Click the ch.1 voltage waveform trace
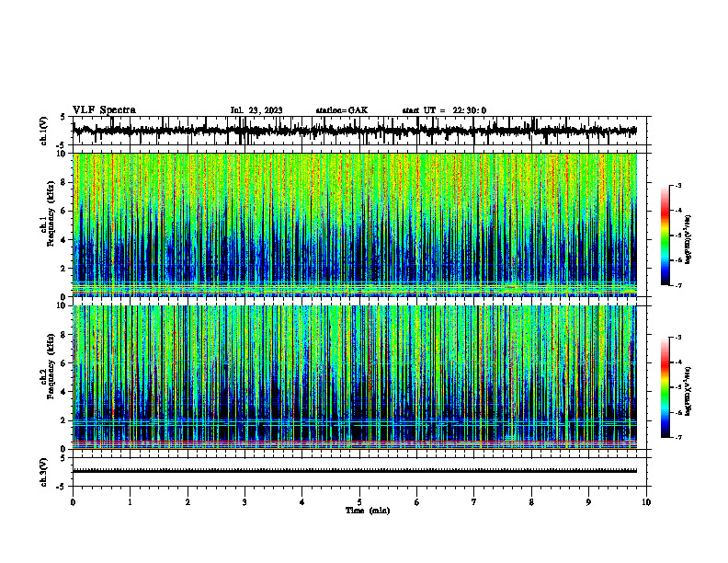This screenshot has height=563, width=728. click(x=354, y=131)
